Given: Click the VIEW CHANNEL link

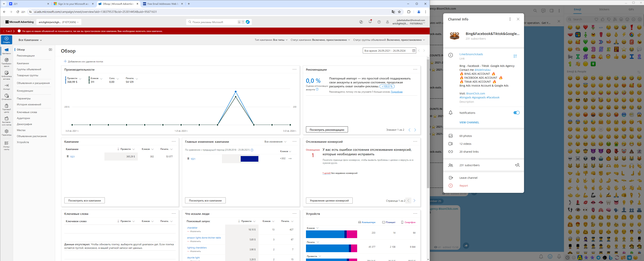Looking at the screenshot, I should 469,122.
